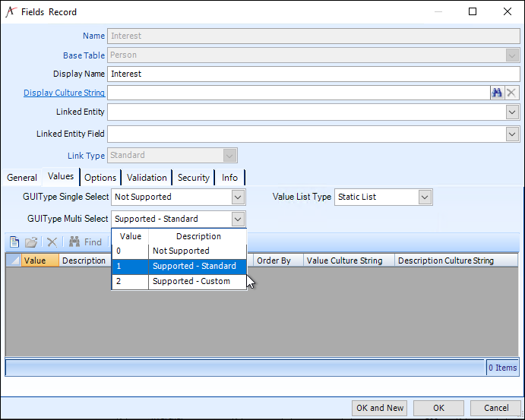The width and height of the screenshot is (525, 420).
Task: Choose 'Supported - Standard' list option
Action: [x=179, y=267]
